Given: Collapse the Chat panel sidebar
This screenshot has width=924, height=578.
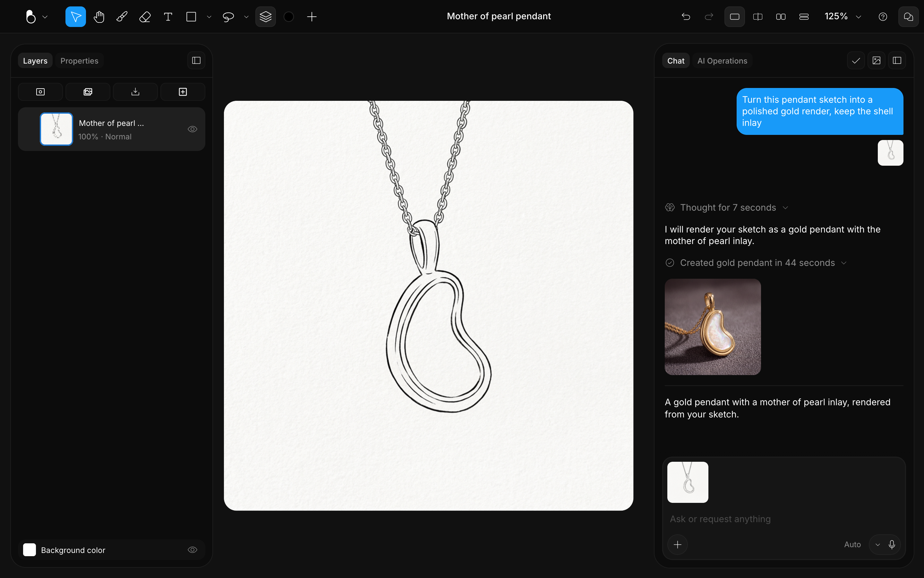Looking at the screenshot, I should (897, 60).
